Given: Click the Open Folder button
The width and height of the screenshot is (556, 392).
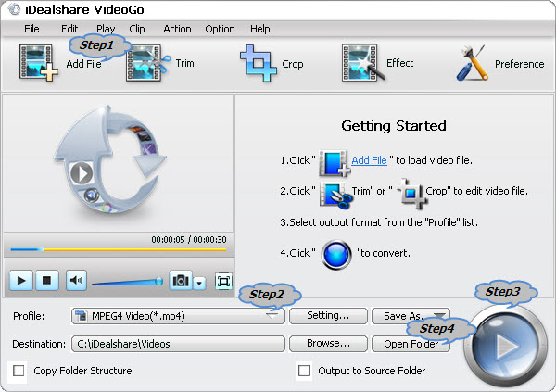Looking at the screenshot, I should [411, 344].
